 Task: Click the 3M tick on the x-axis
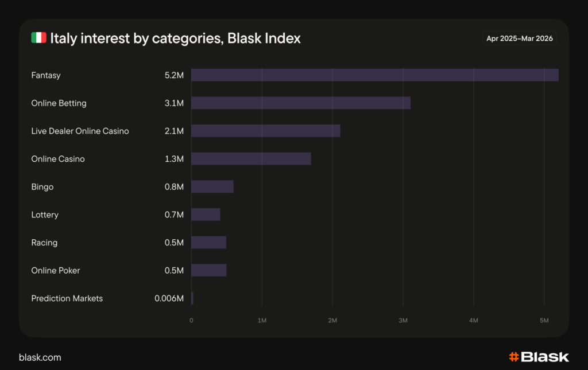coord(403,320)
